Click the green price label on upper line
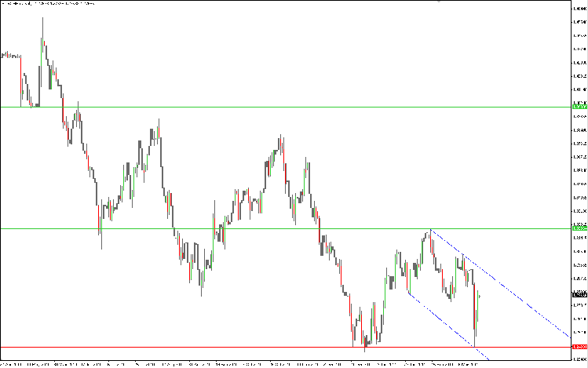This screenshot has width=588, height=368. [x=579, y=107]
